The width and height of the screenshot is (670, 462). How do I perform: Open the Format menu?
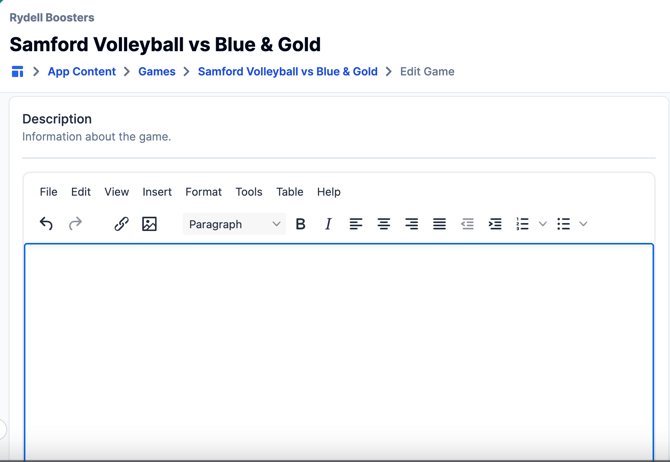pos(203,192)
